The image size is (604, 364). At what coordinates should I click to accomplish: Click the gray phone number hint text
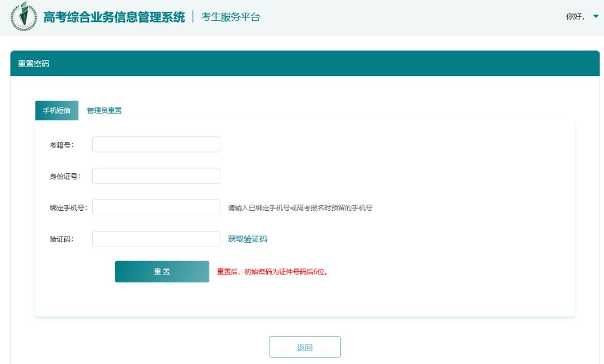[x=300, y=208]
